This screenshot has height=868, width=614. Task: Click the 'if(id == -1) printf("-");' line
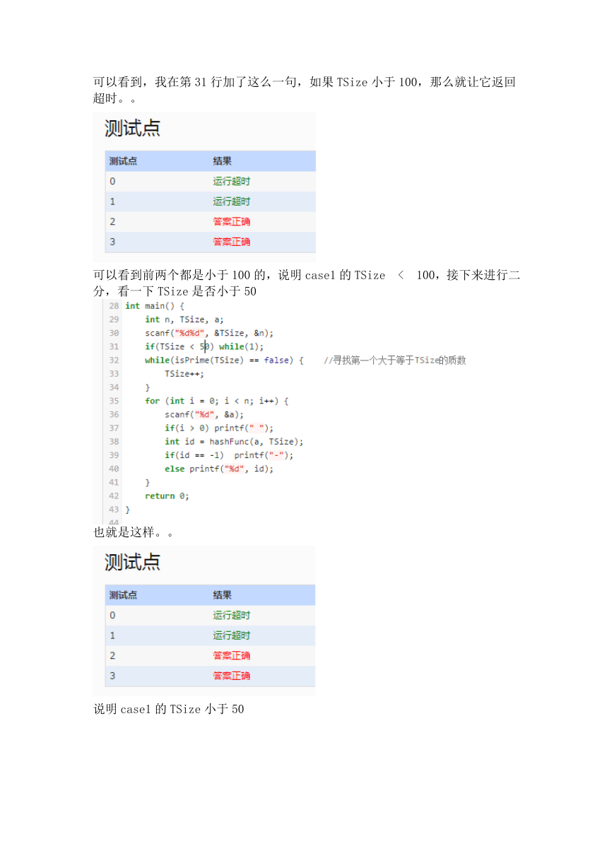[229, 454]
